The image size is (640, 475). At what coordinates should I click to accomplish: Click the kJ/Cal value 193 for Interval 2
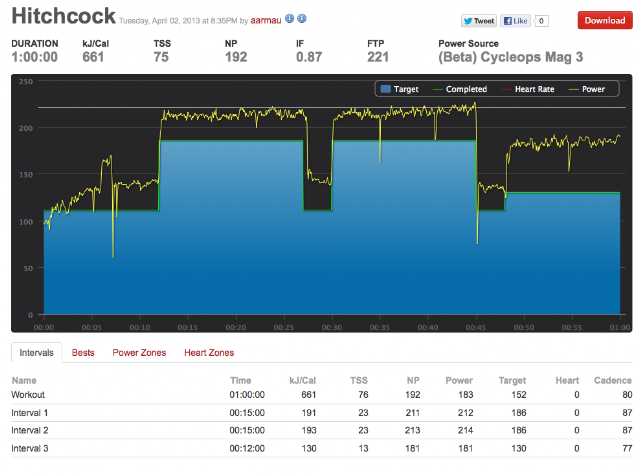309,430
